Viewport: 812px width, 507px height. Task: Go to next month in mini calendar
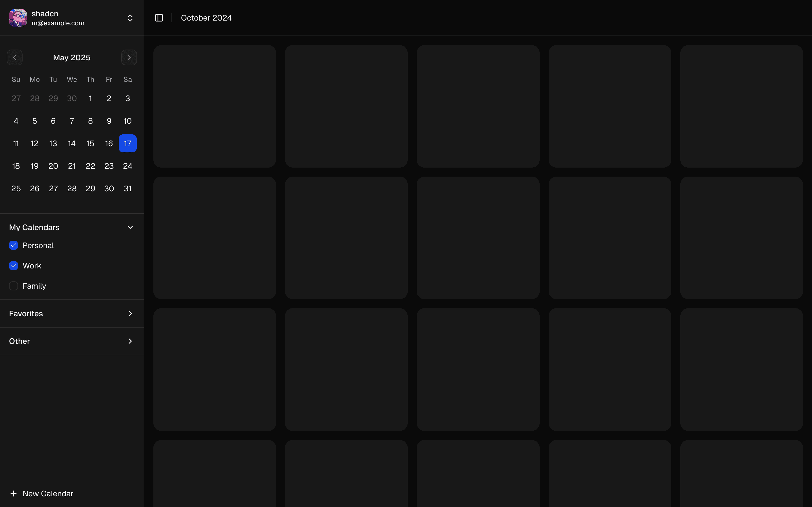(x=129, y=58)
